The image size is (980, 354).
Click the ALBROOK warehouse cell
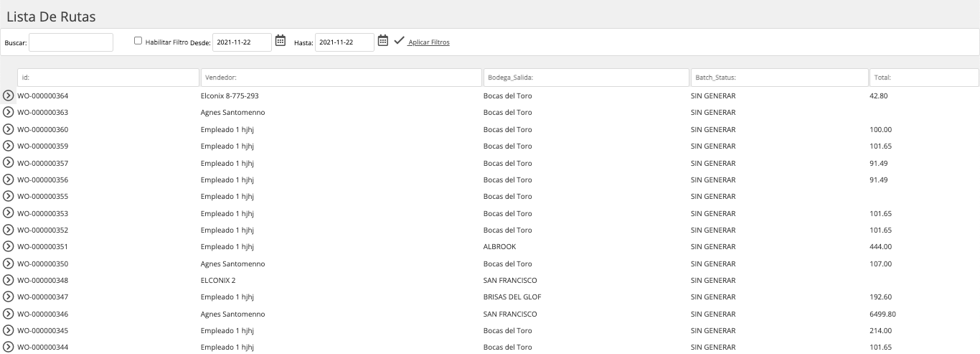pos(499,246)
